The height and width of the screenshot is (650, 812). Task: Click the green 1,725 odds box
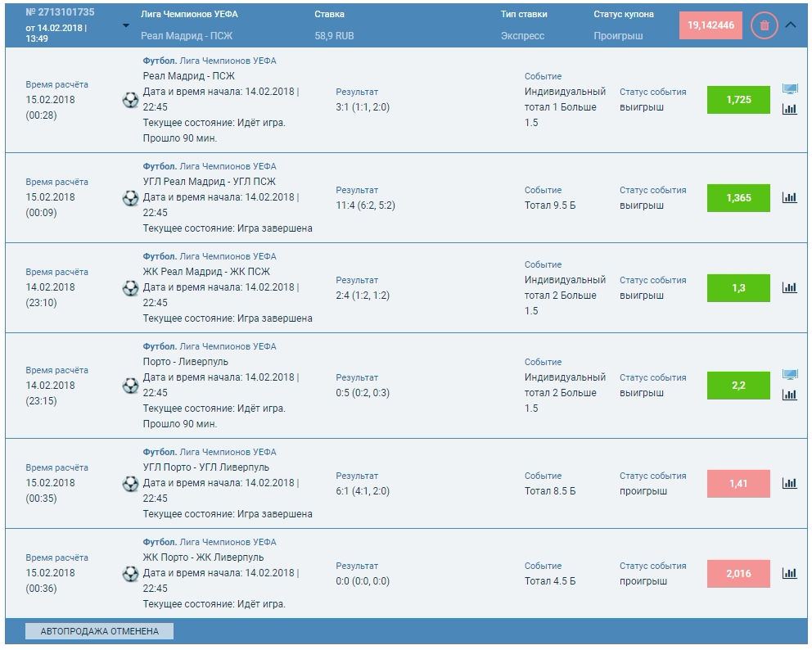(738, 100)
